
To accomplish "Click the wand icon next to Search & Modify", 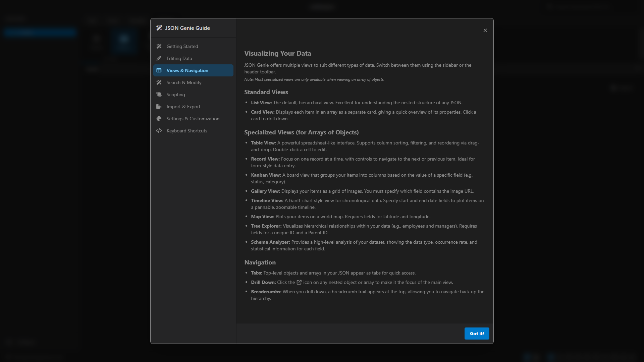I will click(159, 82).
